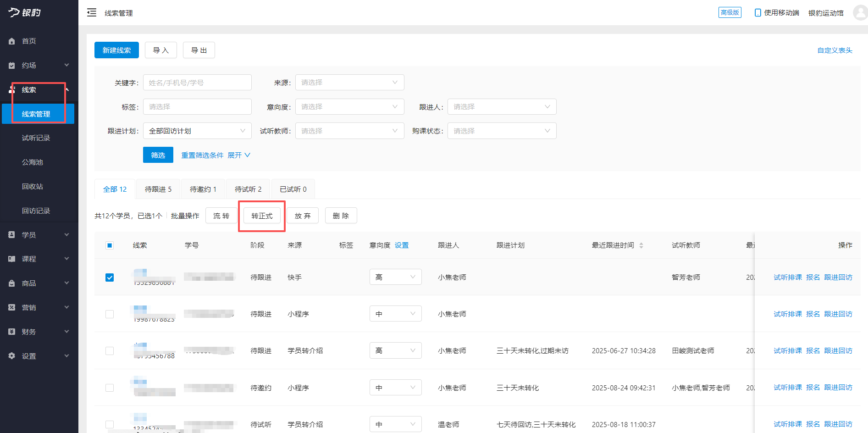Open the 首页 home icon in sidebar
The image size is (868, 433).
click(12, 41)
